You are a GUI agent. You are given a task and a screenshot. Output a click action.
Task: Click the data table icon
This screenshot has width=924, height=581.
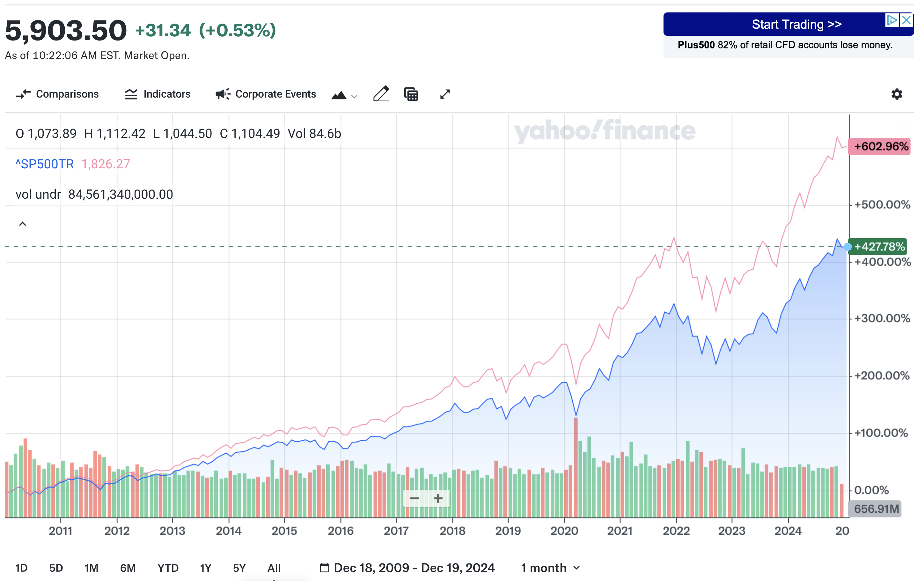411,94
